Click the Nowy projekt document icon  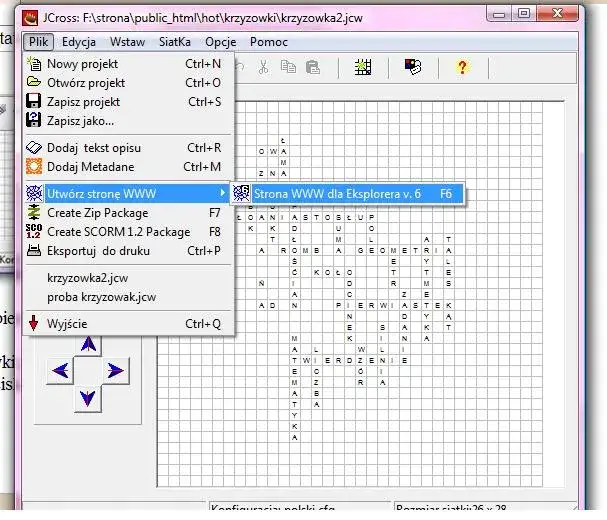[34, 63]
